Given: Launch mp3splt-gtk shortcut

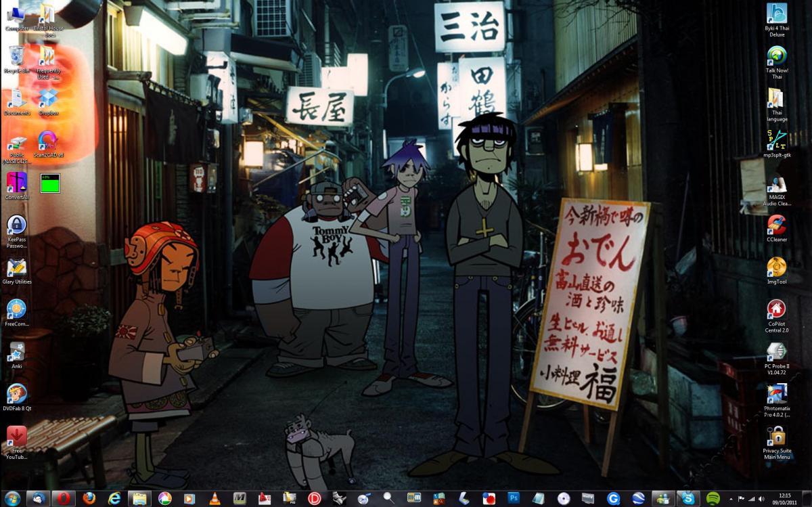Looking at the screenshot, I should tap(777, 144).
